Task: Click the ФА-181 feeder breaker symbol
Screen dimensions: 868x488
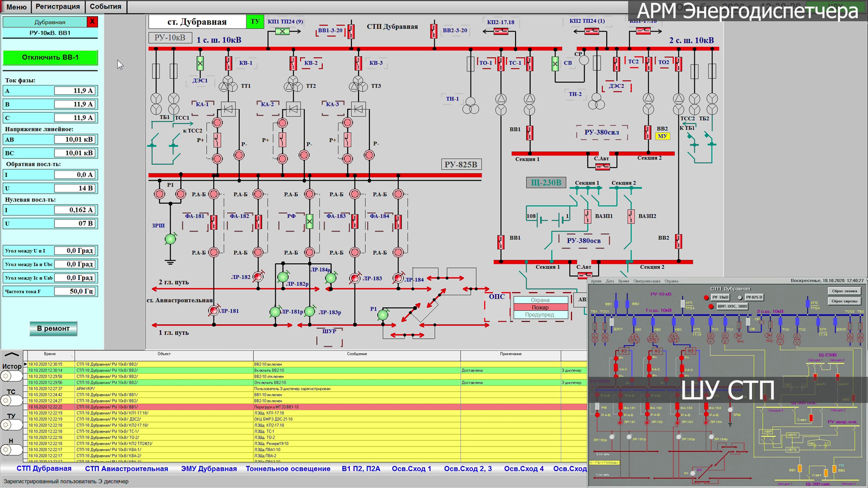Action: tap(214, 222)
